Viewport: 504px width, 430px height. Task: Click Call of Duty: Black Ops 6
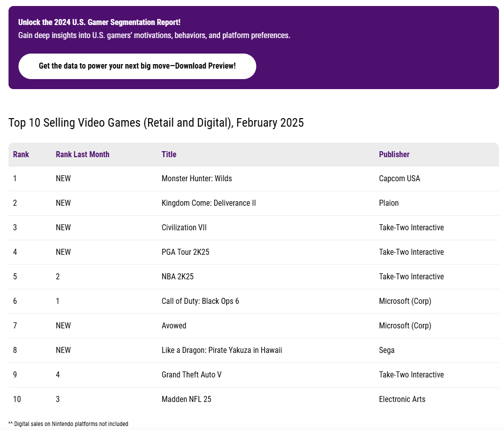(x=200, y=301)
